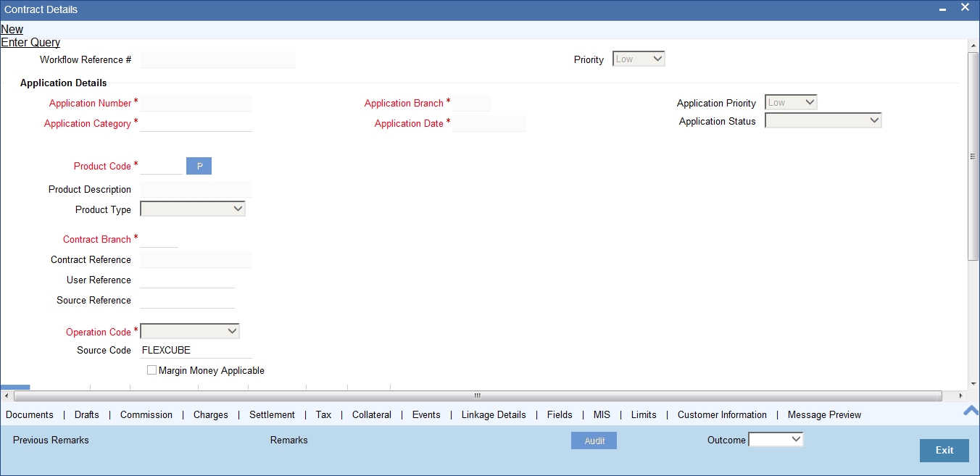Screen dimensions: 980x476
Task: Open the Message Preview tab
Action: point(824,415)
